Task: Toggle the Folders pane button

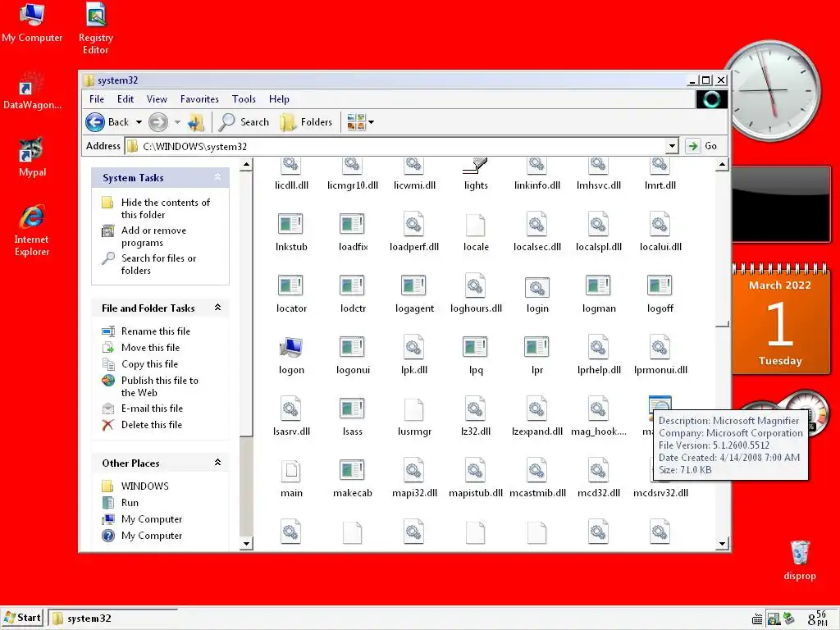Action: coord(307,122)
